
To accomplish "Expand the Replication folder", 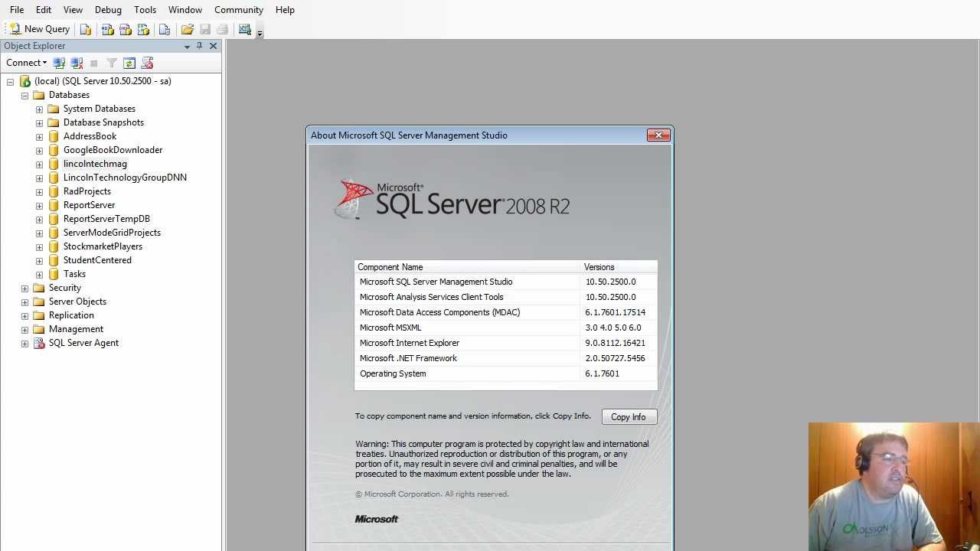I will [x=25, y=316].
